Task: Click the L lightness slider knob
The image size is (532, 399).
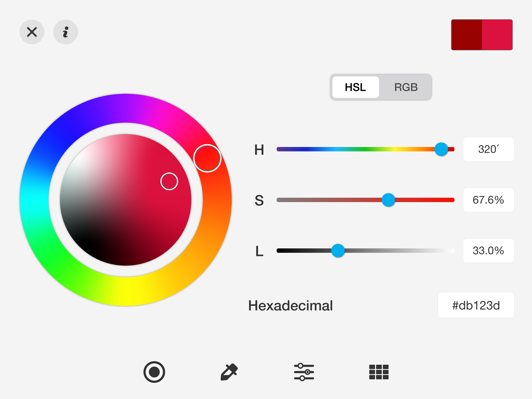Action: pos(338,251)
